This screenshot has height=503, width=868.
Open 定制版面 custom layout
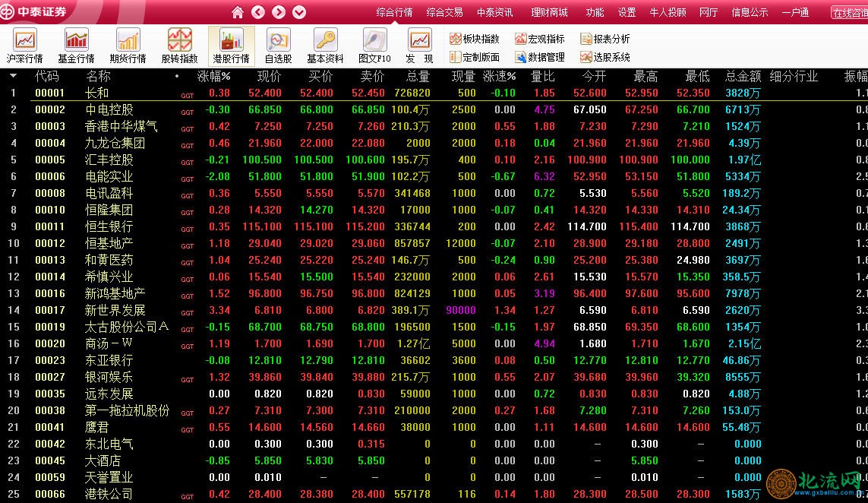coord(475,57)
